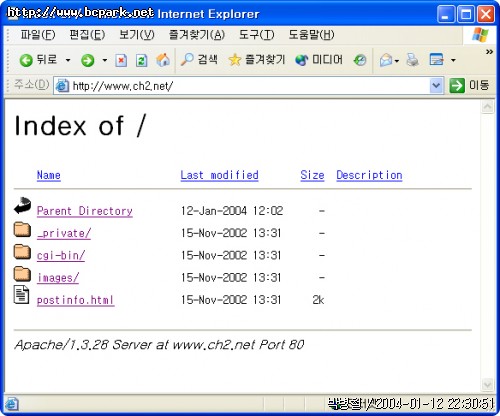Click the Stop page loading icon

[x=121, y=60]
